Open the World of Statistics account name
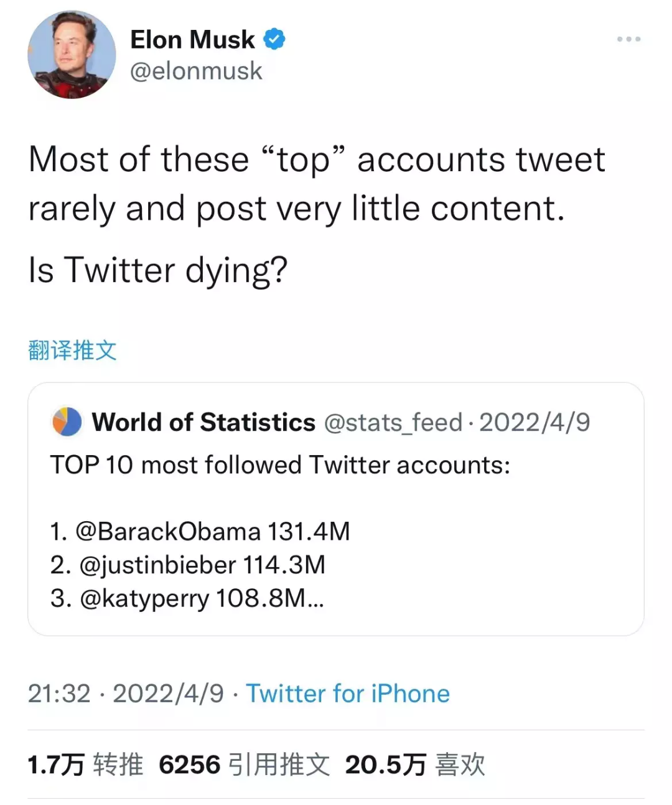Image resolution: width=672 pixels, height=805 pixels. pos(203,422)
